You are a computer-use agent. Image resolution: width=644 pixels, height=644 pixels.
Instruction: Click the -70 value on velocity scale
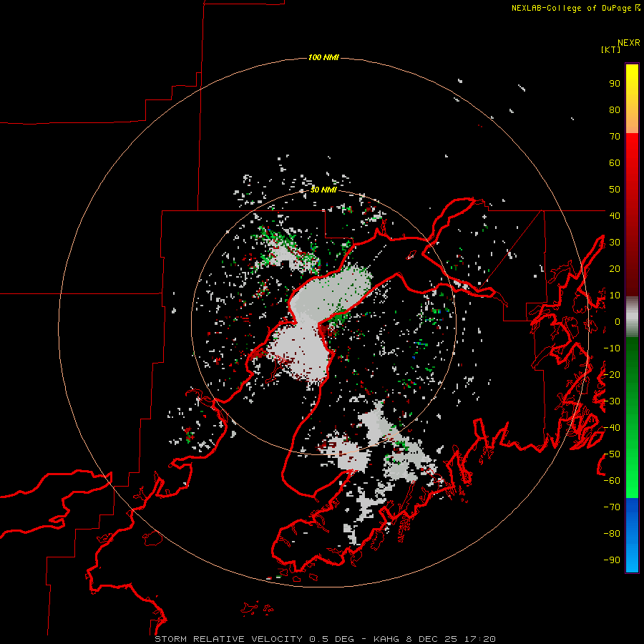pos(612,507)
